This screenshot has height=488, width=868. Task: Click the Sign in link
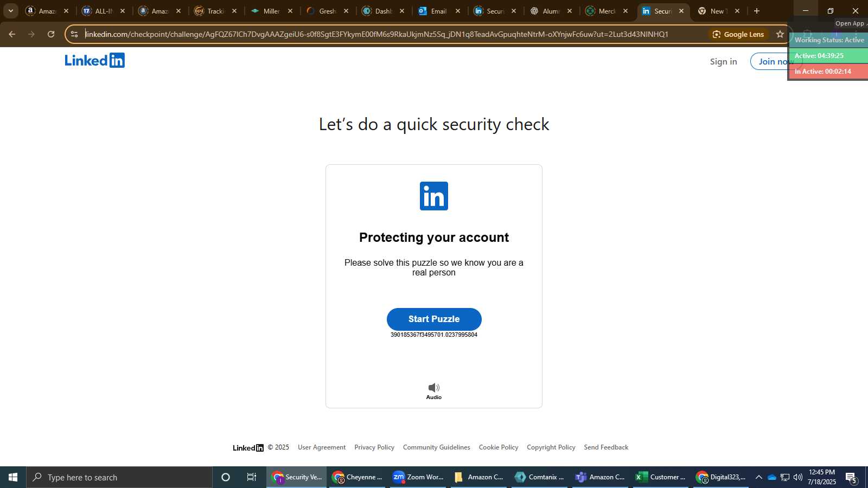[x=723, y=61]
